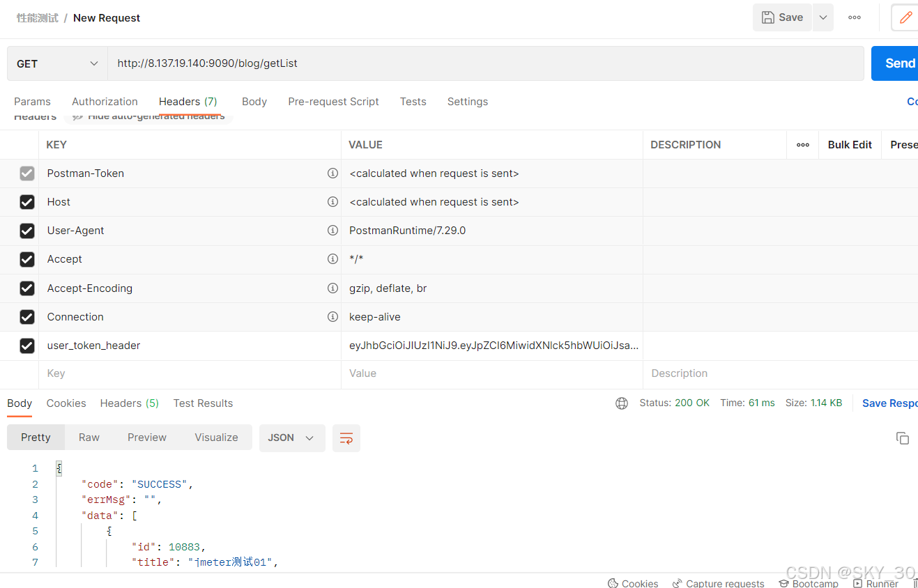Viewport: 918px width, 588px height.
Task: Click the empty Value input field
Action: (492, 373)
